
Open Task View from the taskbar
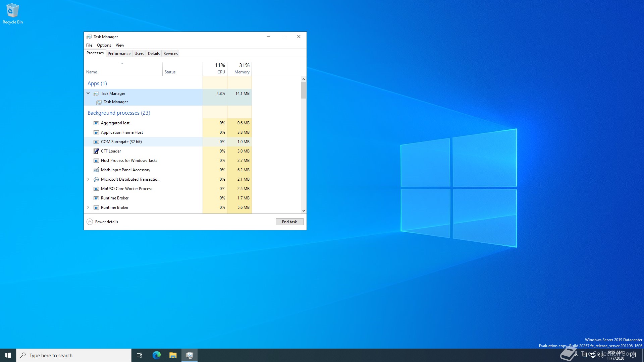pos(140,355)
